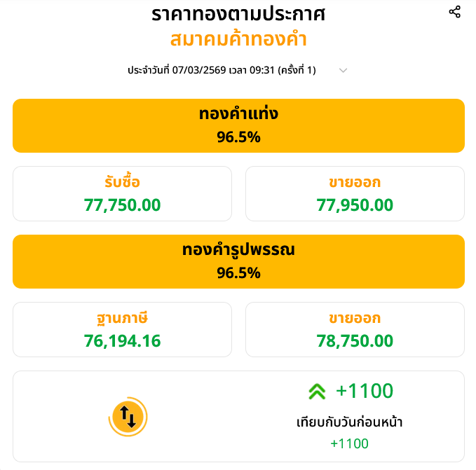476x470 pixels.
Task: Click the ทองคำรูปพรรณ 96.5% yellow banner
Action: click(238, 261)
